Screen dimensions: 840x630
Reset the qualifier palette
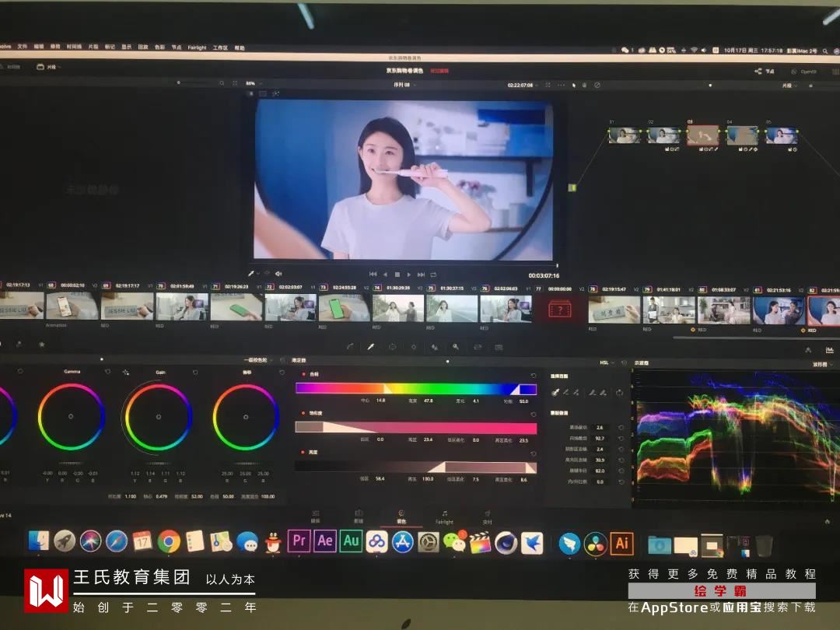pos(624,362)
